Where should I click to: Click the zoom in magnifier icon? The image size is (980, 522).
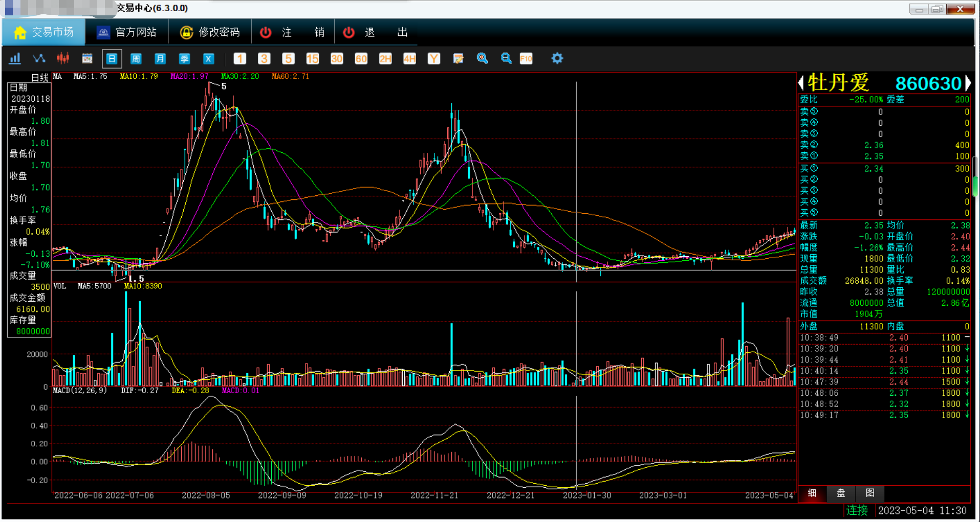coord(482,58)
